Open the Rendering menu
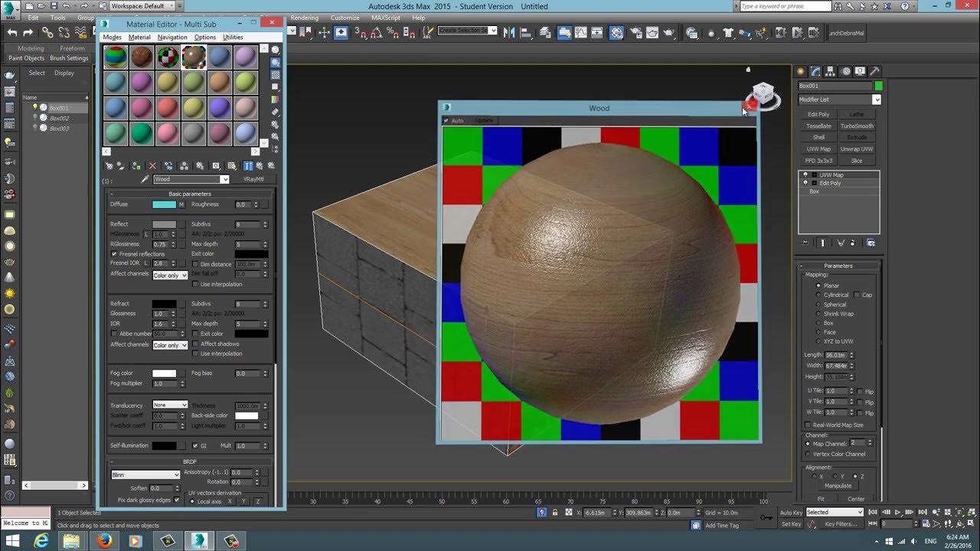The width and height of the screenshot is (980, 551). pos(305,18)
